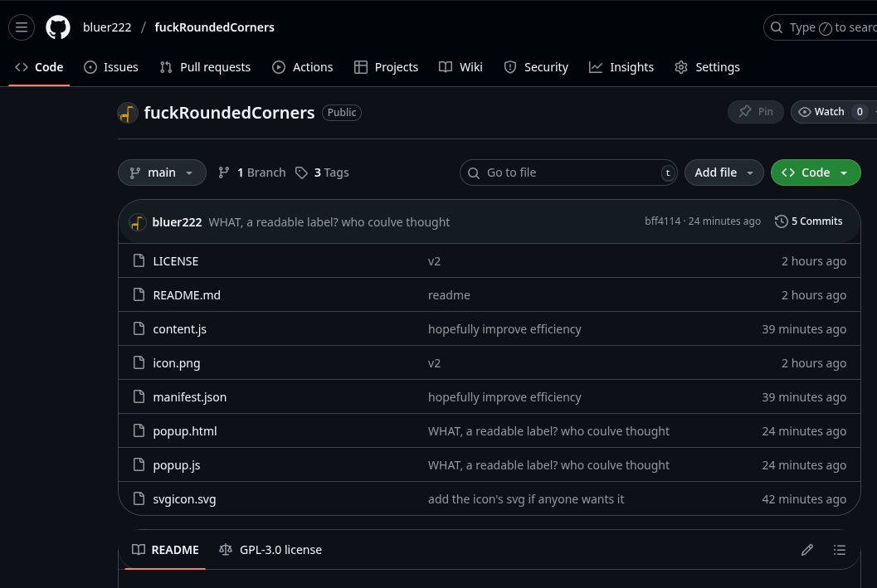Open 'WHAT, a readable label' commit on popup.html row
877x588 pixels.
(x=548, y=431)
